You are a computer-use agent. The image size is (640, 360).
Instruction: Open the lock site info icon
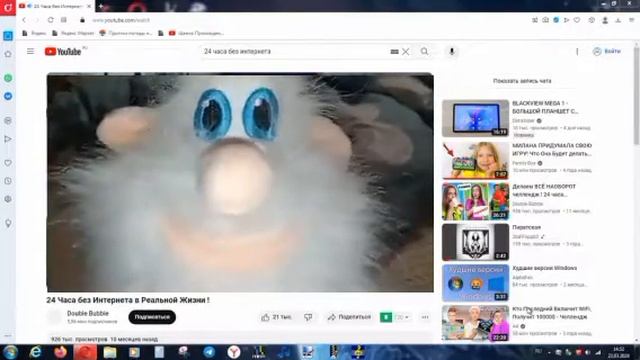click(82, 20)
